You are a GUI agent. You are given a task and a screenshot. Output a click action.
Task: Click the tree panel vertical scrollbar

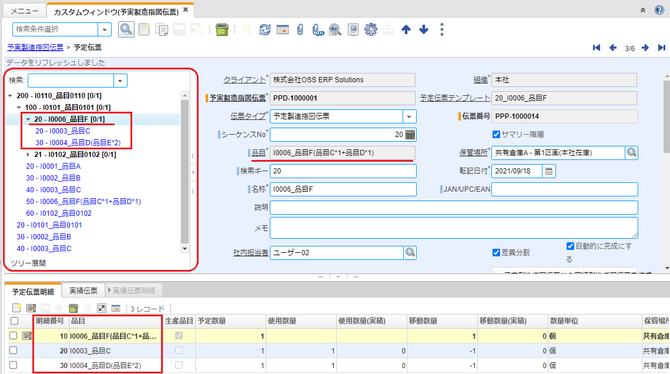click(x=185, y=171)
